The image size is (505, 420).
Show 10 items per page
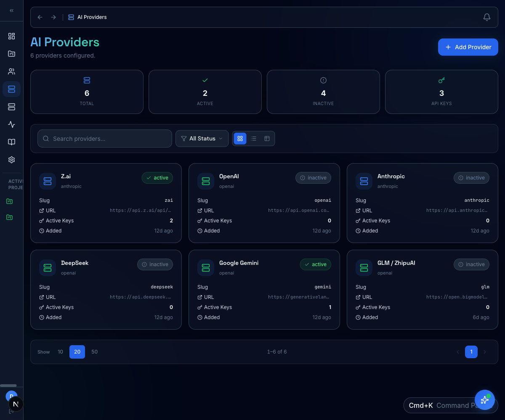point(60,352)
